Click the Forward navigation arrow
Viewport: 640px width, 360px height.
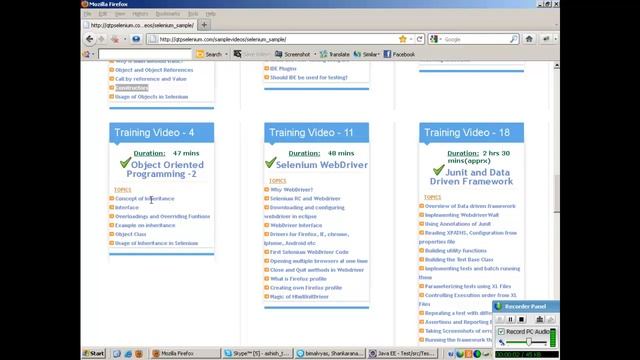[x=102, y=39]
